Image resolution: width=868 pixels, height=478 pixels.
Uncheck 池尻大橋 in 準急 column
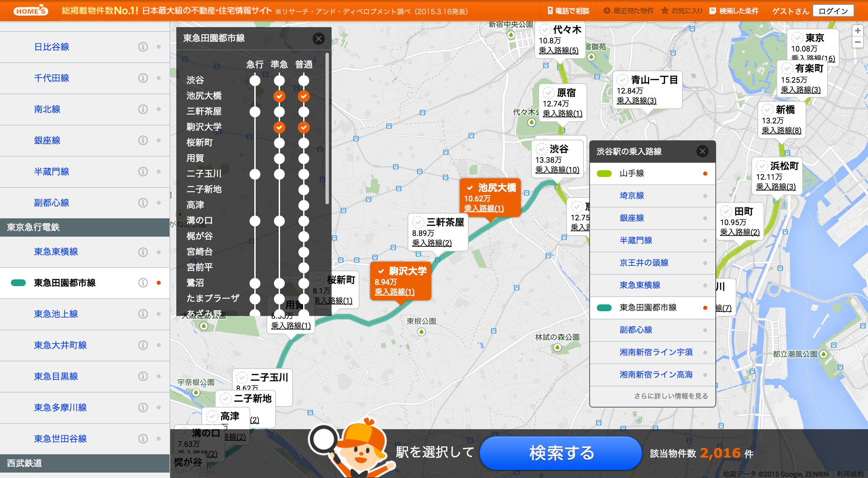click(279, 96)
